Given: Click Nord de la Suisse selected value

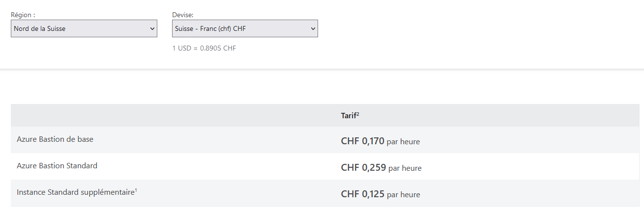Looking at the screenshot, I should pyautogui.click(x=40, y=28).
